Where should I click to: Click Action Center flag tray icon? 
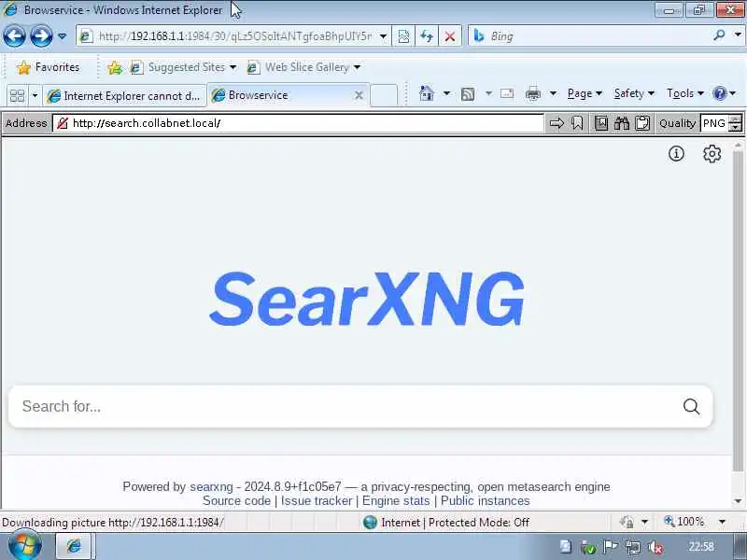pyautogui.click(x=611, y=547)
